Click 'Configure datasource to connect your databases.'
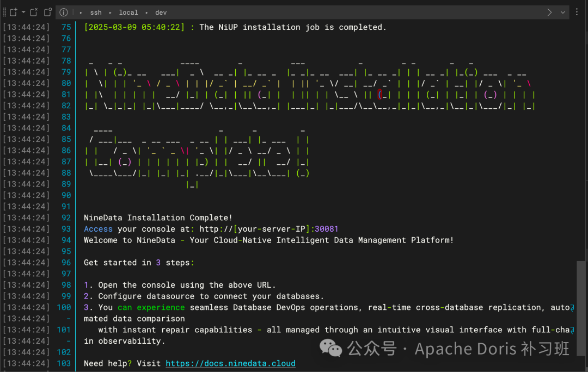 click(211, 296)
